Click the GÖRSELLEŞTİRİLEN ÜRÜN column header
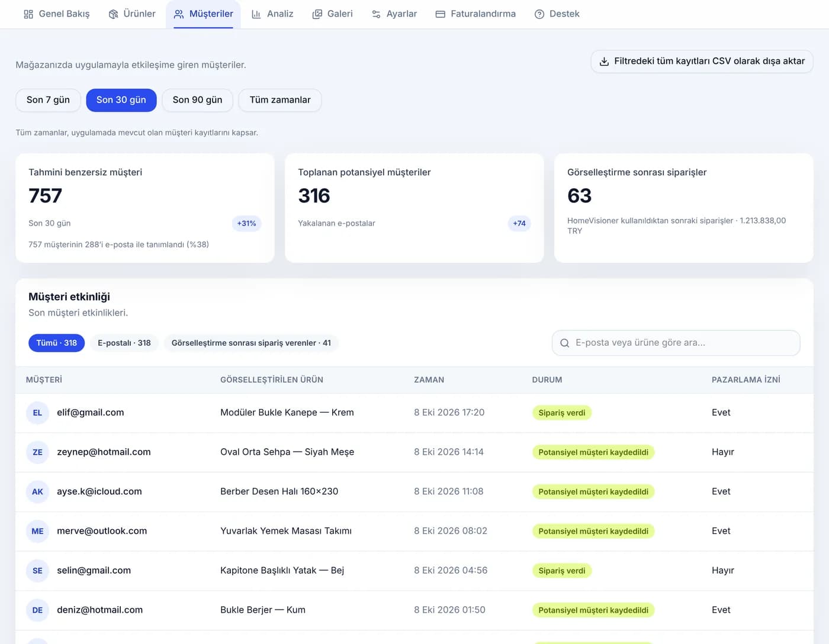This screenshot has height=644, width=829. pos(272,380)
